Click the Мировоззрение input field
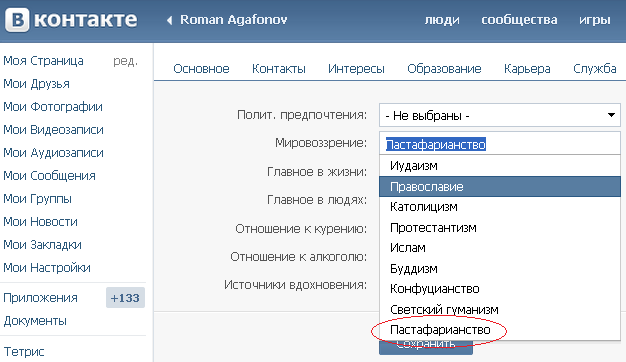Viewport: 626px width, 362px height. pos(500,143)
